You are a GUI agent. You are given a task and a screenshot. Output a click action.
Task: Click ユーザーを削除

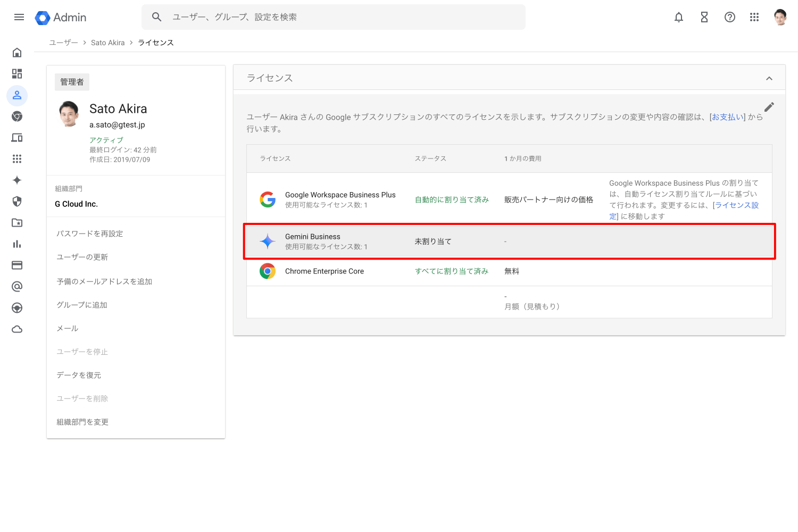82,398
